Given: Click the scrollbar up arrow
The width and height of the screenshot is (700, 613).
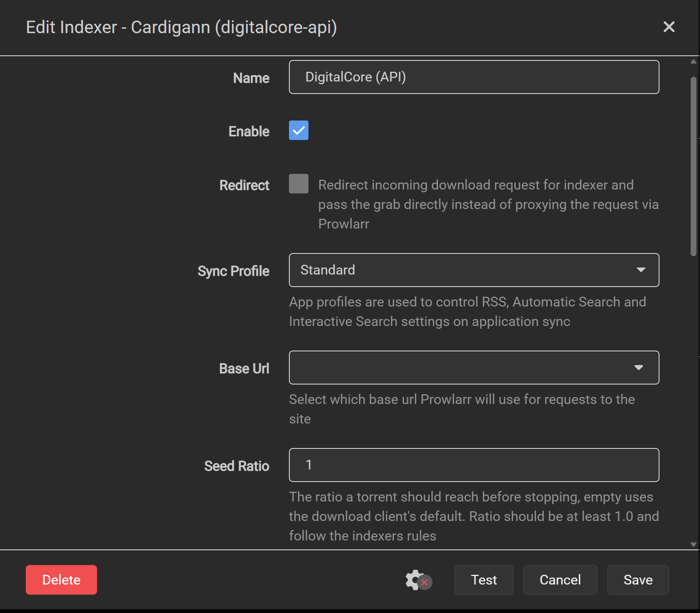Looking at the screenshot, I should click(x=693, y=62).
